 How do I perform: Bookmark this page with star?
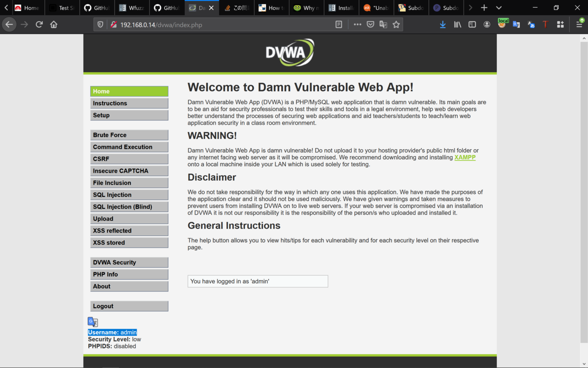point(396,25)
